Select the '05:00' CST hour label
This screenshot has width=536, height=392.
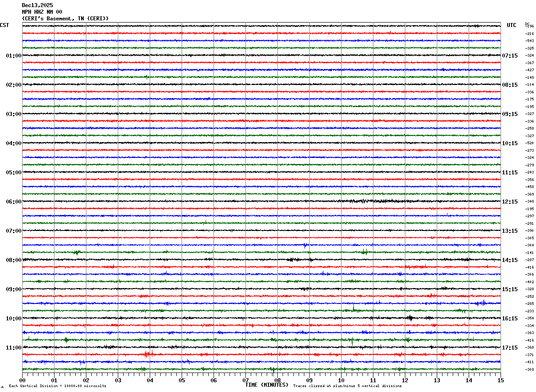14,173
